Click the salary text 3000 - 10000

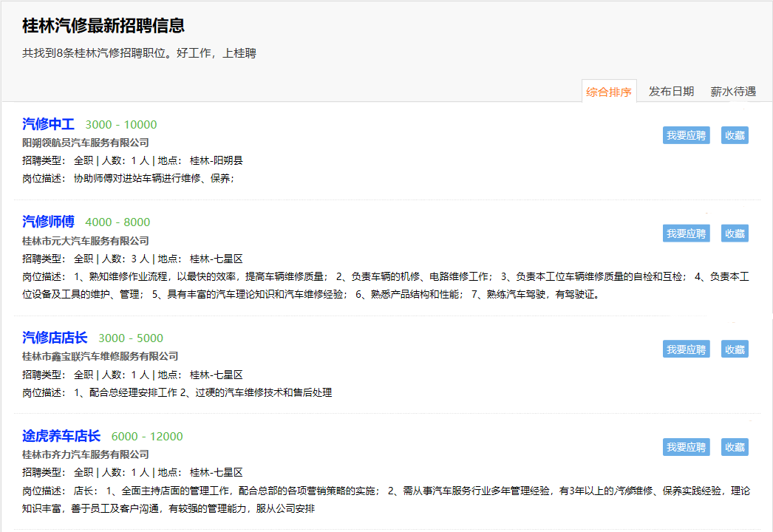coord(121,125)
